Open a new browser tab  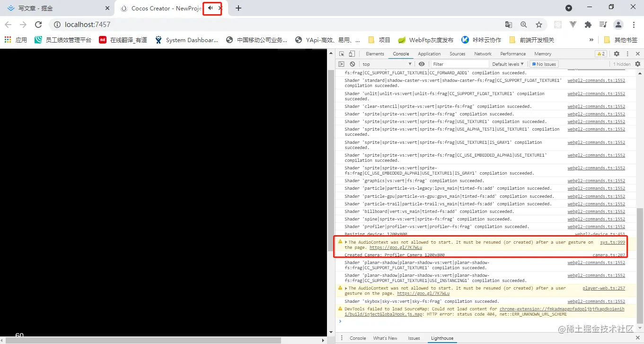(x=238, y=8)
